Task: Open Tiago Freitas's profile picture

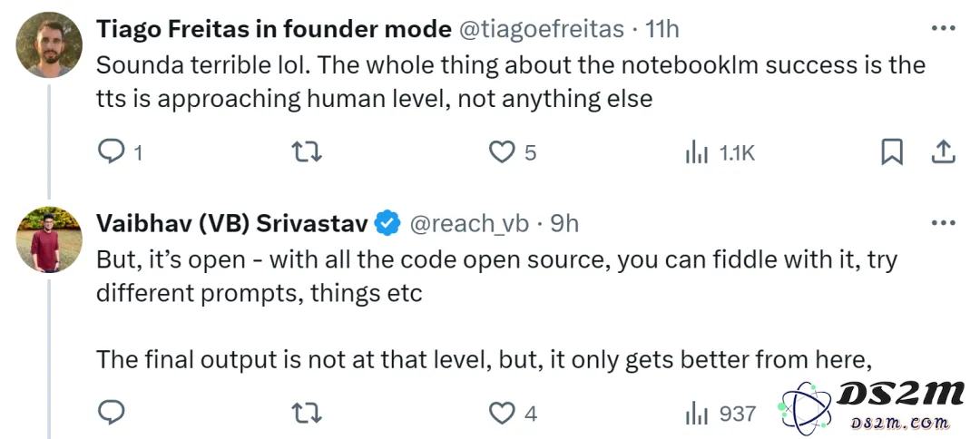Action: 49,45
